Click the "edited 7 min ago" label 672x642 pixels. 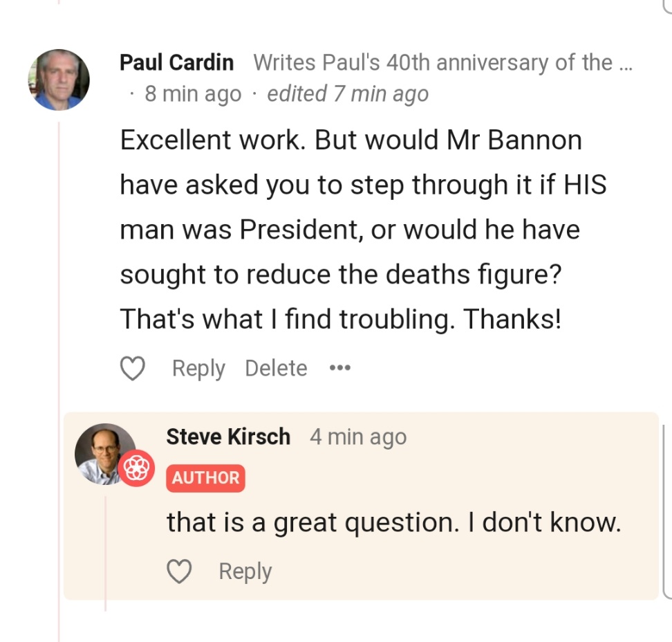(348, 94)
